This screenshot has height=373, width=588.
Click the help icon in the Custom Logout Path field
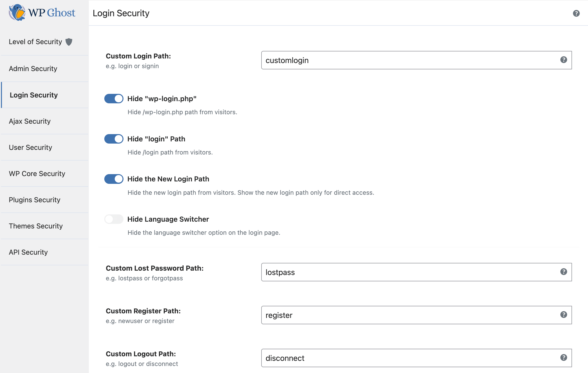(563, 358)
